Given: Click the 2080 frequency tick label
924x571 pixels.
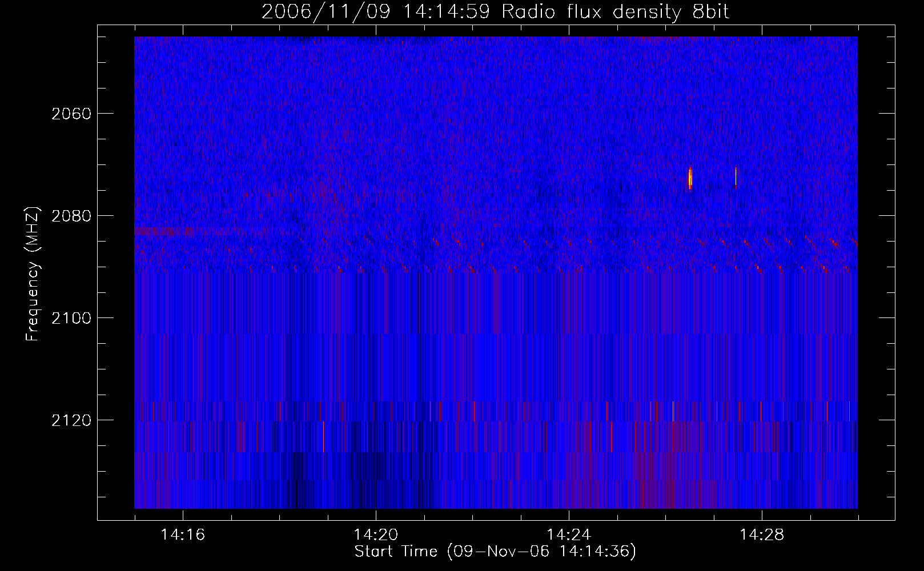Looking at the screenshot, I should pos(71,216).
